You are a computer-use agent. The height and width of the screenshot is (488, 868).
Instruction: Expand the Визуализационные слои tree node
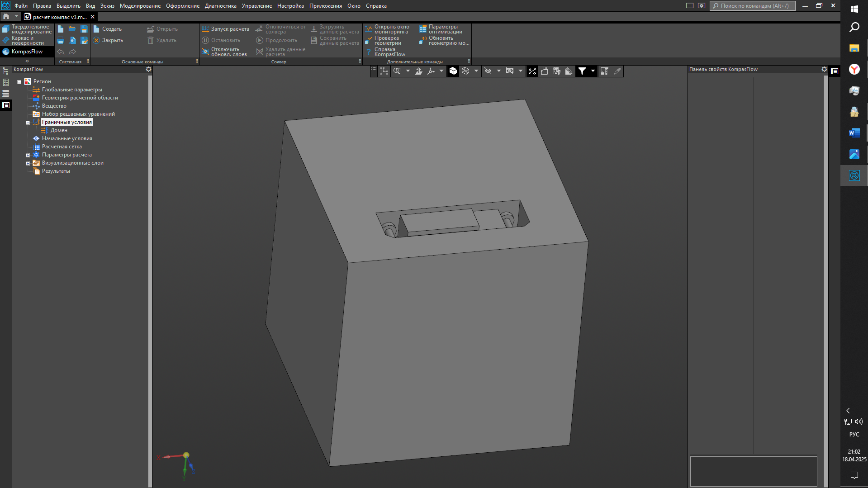click(x=28, y=163)
